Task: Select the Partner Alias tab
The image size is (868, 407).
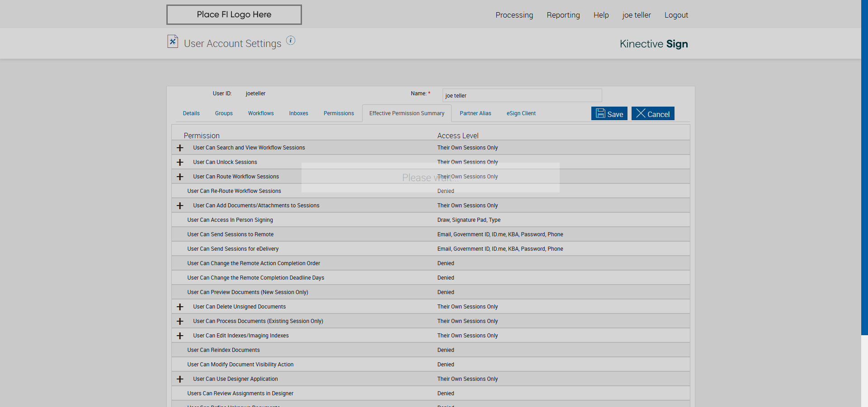Action: [x=475, y=113]
